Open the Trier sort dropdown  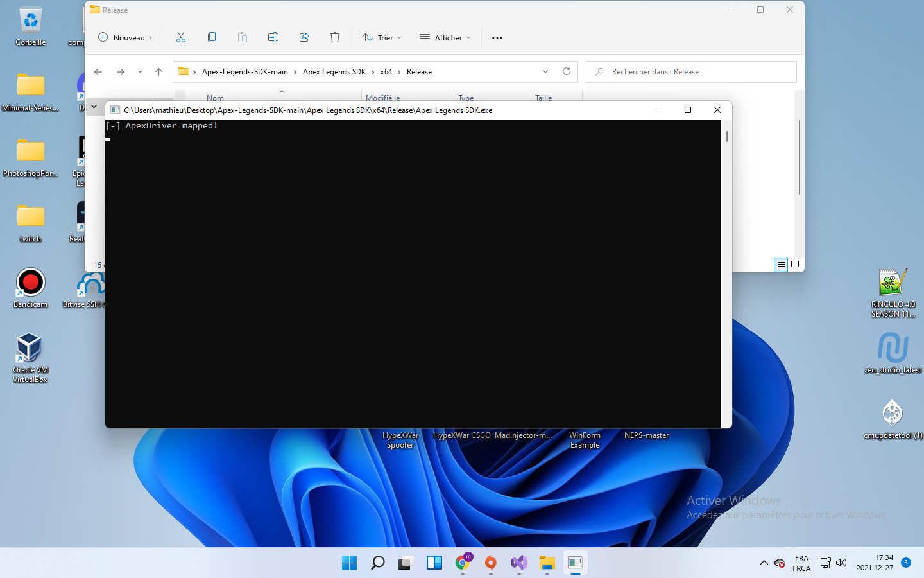click(382, 38)
